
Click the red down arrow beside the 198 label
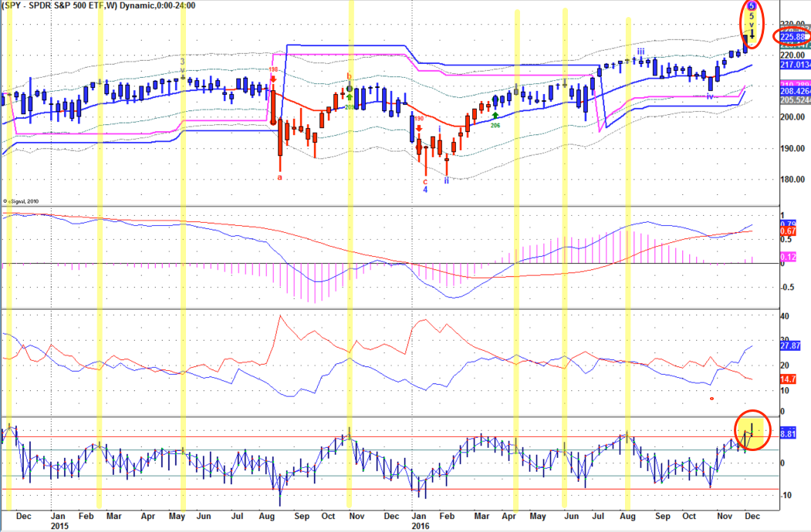273,79
